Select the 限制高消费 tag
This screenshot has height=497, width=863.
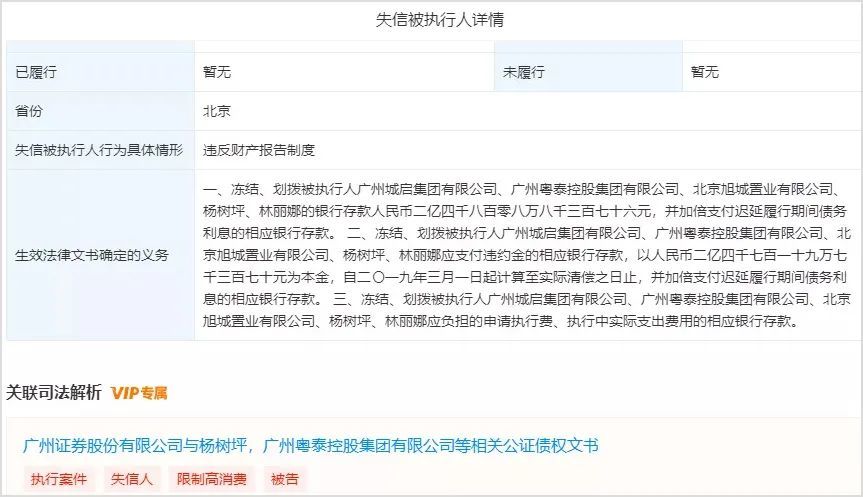pos(212,479)
